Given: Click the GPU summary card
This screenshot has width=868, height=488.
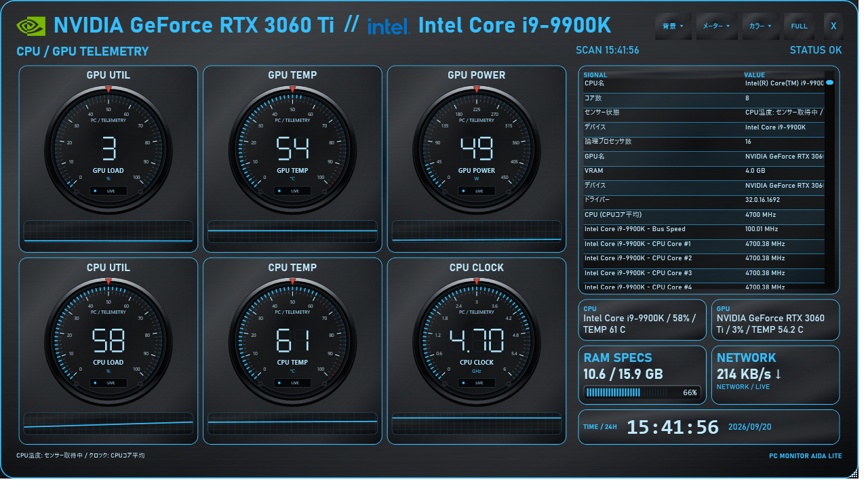Looking at the screenshot, I should point(775,320).
